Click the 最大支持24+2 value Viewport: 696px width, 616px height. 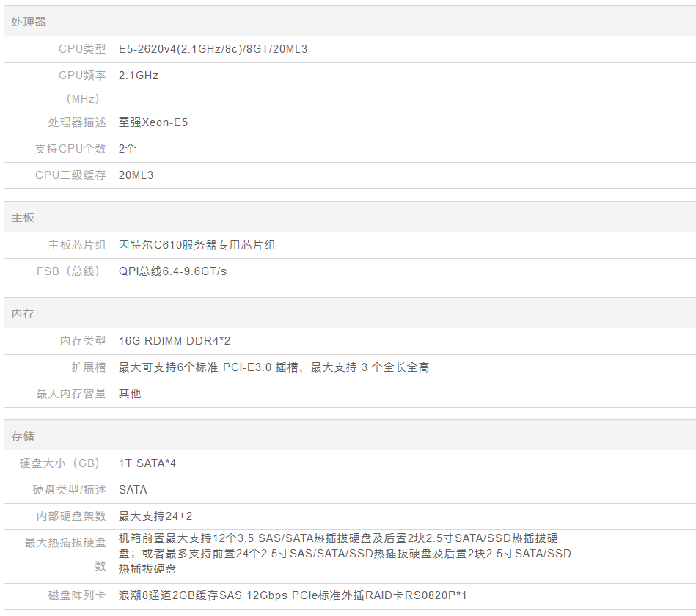click(x=155, y=516)
